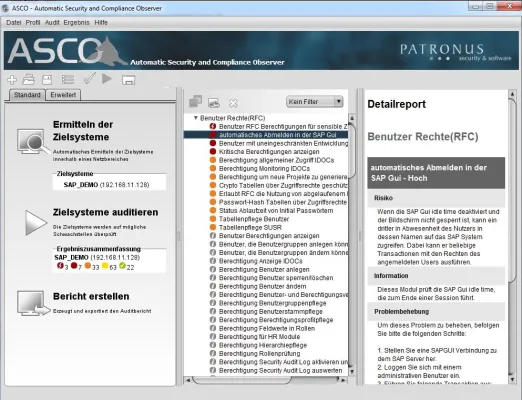Click the checkmark toolbar icon
Image resolution: width=522 pixels, height=400 pixels.
click(89, 79)
